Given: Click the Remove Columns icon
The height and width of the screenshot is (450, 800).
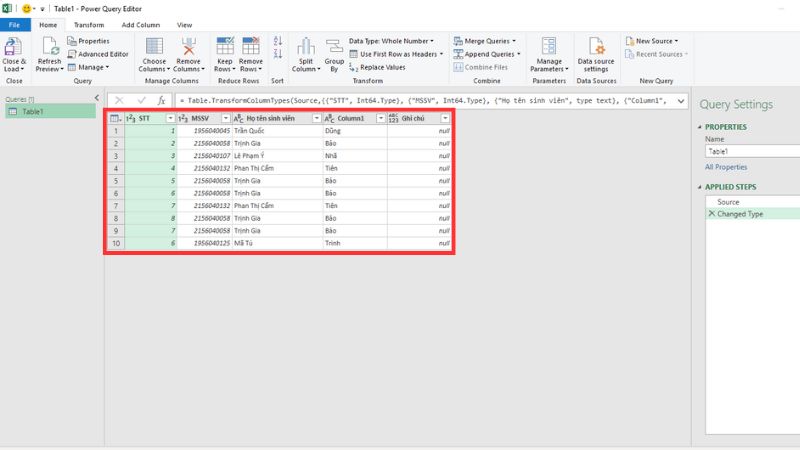Looking at the screenshot, I should point(189,49).
